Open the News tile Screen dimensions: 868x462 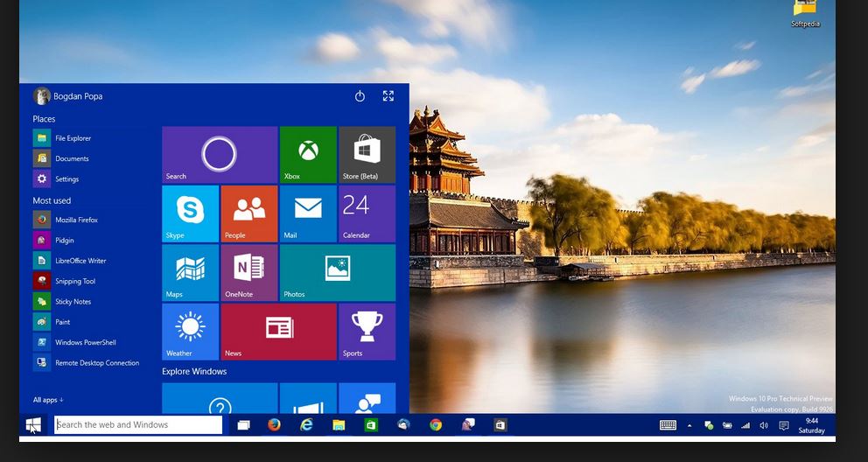pyautogui.click(x=278, y=332)
